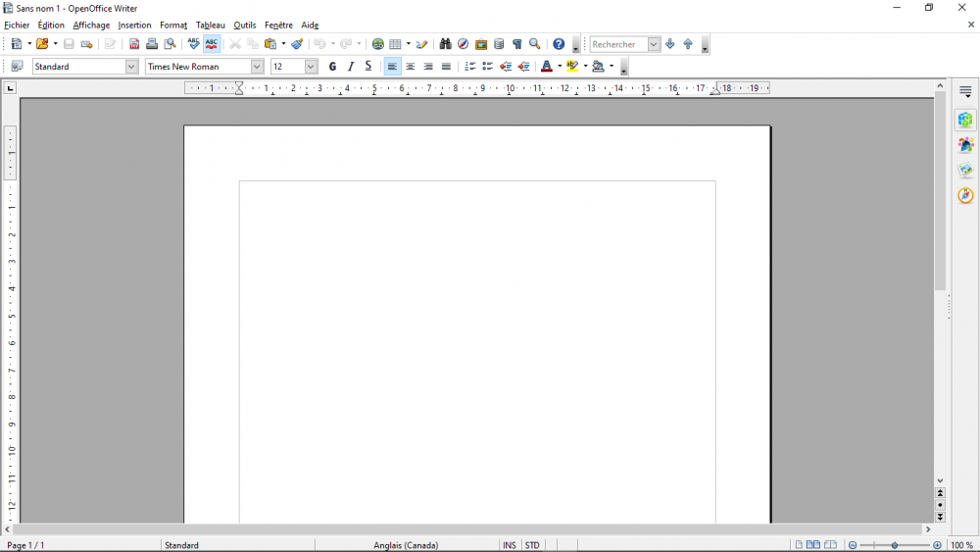Click the Print document icon
This screenshot has height=552, width=980.
(152, 44)
